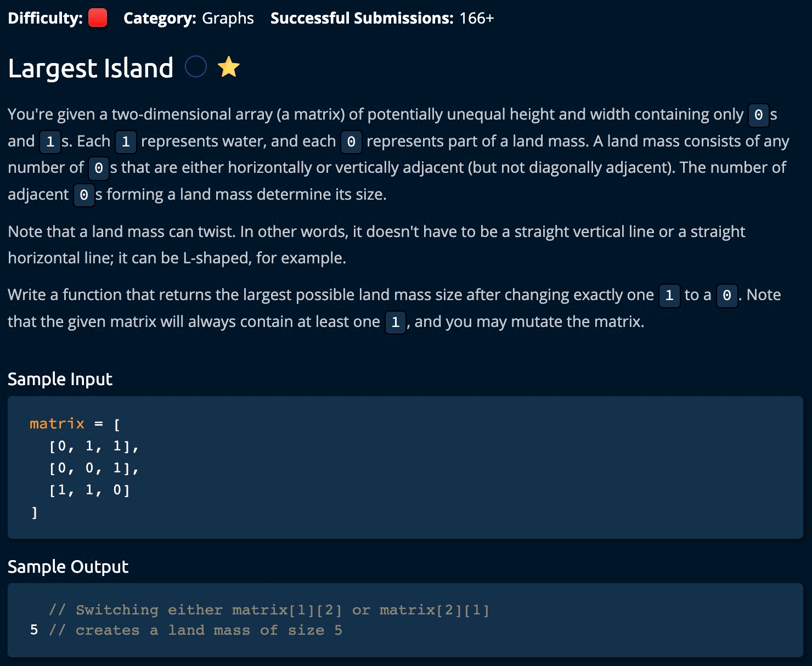Click the orange word matrix in the code
This screenshot has height=666, width=812.
57,424
